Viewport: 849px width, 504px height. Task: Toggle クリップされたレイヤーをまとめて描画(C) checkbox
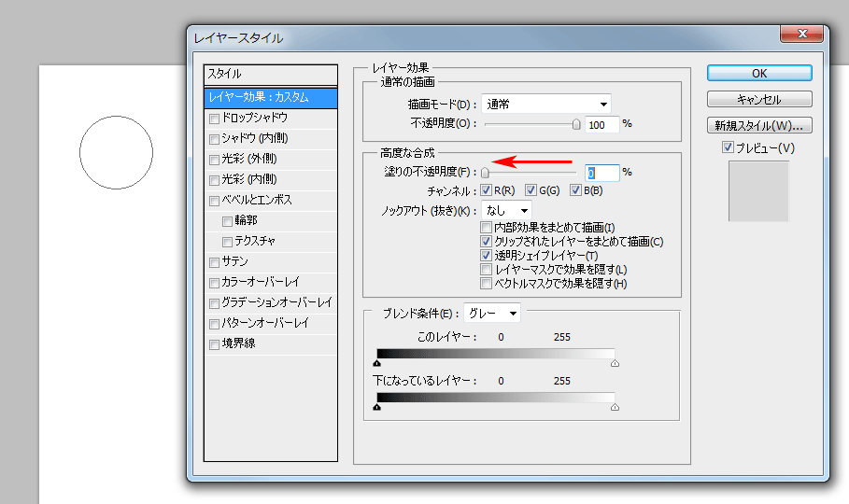click(x=486, y=242)
